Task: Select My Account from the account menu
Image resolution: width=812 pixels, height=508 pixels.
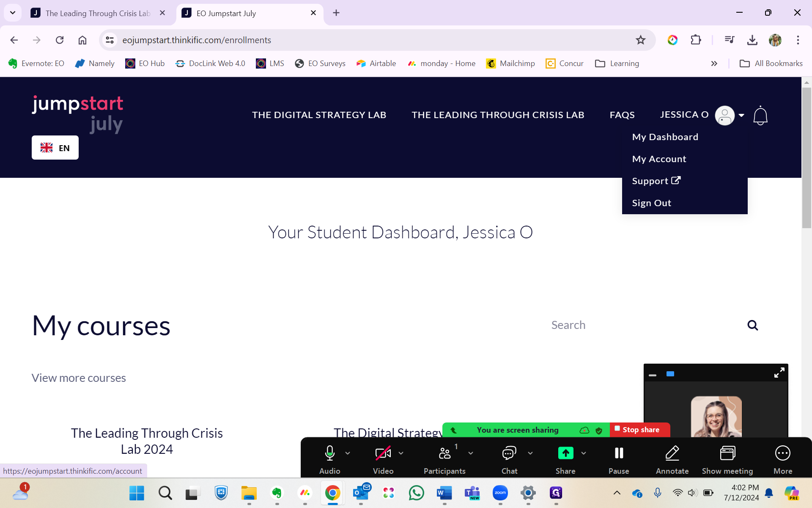Action: tap(659, 159)
